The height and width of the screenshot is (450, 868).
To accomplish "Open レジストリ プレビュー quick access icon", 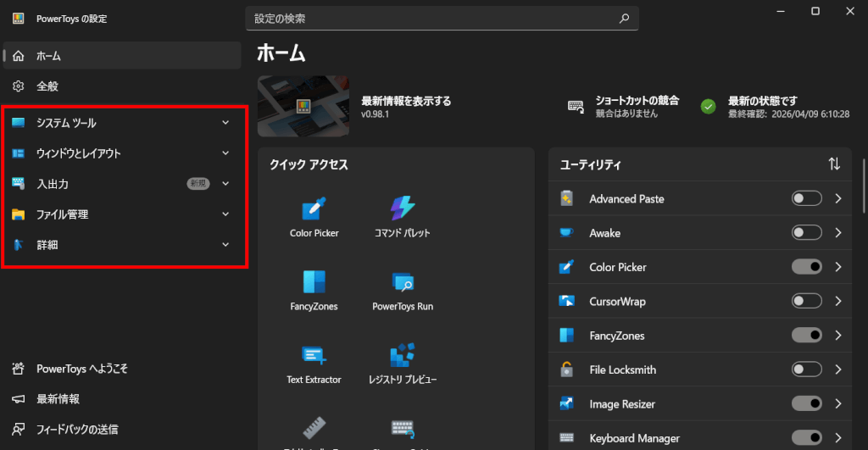I will coord(403,356).
